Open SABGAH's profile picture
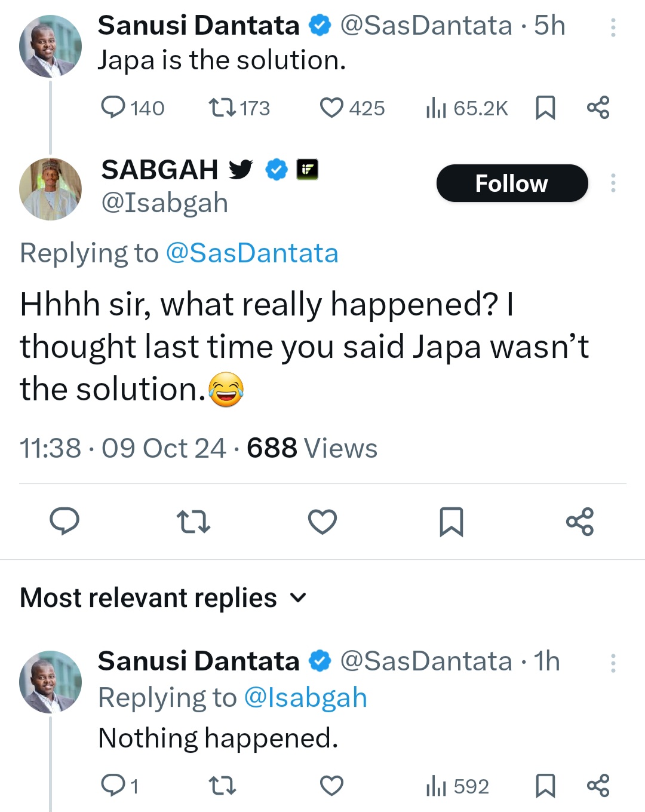645x812 pixels. tap(51, 189)
